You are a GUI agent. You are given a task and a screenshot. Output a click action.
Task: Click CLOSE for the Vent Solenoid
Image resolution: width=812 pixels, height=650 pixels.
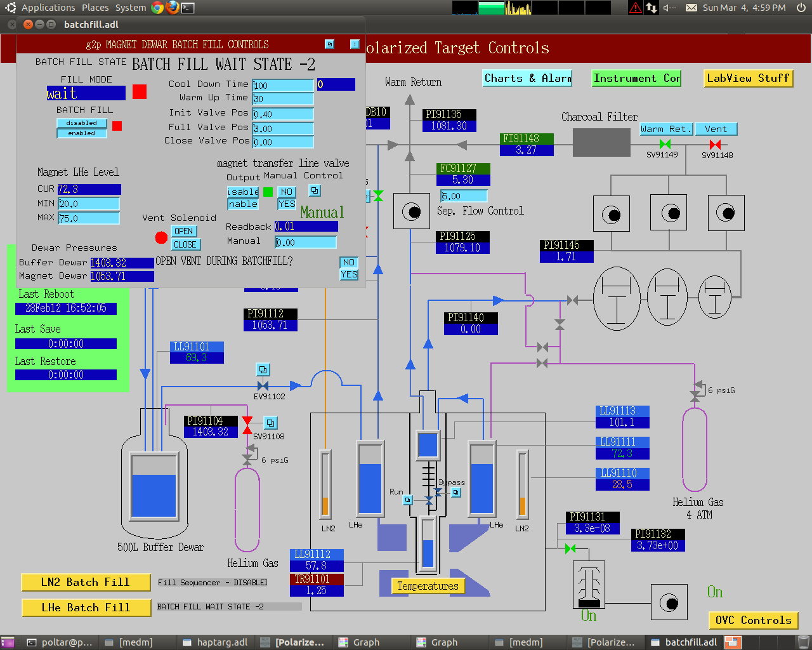[x=185, y=244]
